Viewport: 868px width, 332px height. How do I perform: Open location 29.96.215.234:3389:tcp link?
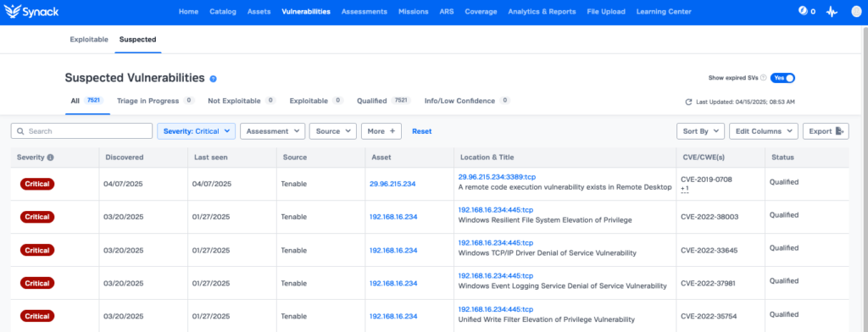[497, 177]
